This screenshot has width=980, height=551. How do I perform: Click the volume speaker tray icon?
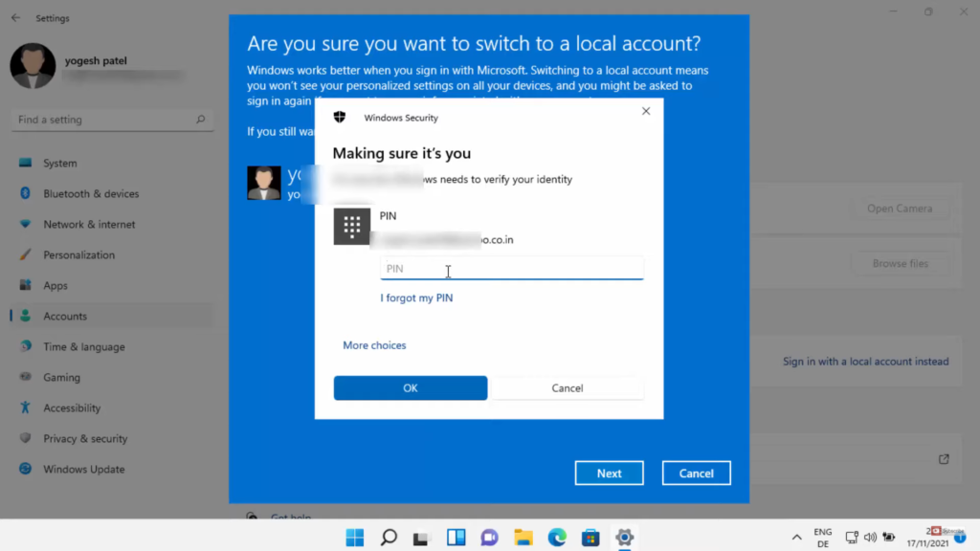pos(870,538)
